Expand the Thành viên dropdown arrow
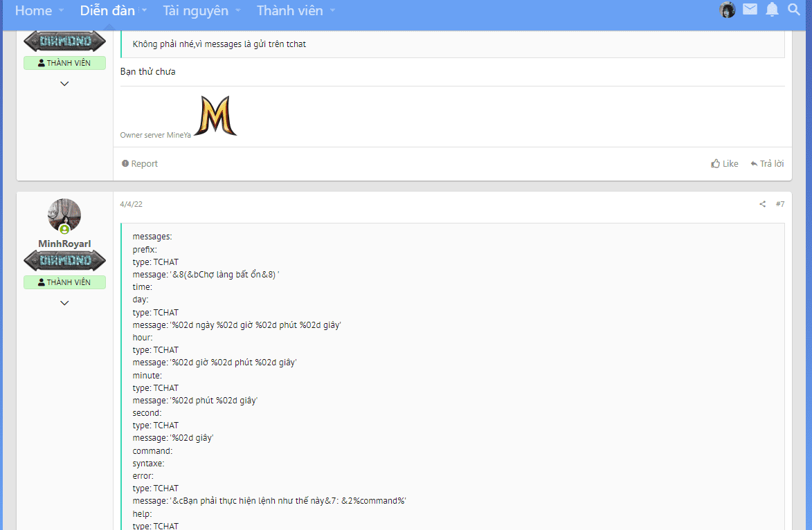The width and height of the screenshot is (812, 530). 332,10
